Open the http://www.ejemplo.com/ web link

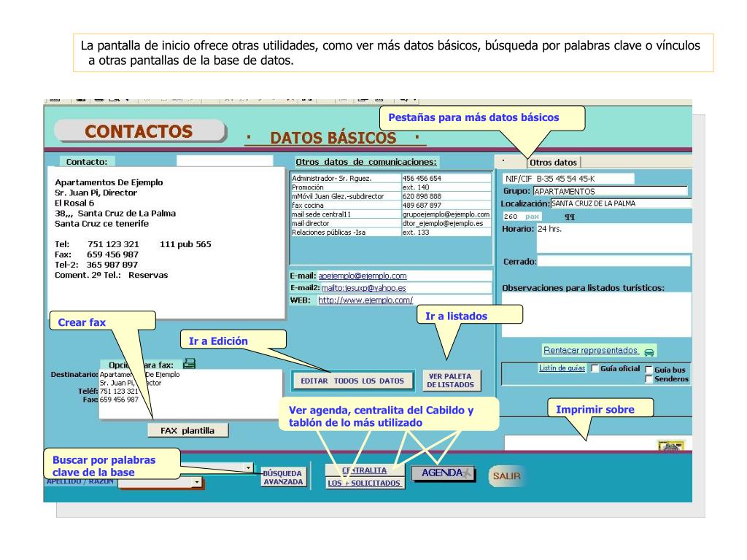[x=365, y=300]
